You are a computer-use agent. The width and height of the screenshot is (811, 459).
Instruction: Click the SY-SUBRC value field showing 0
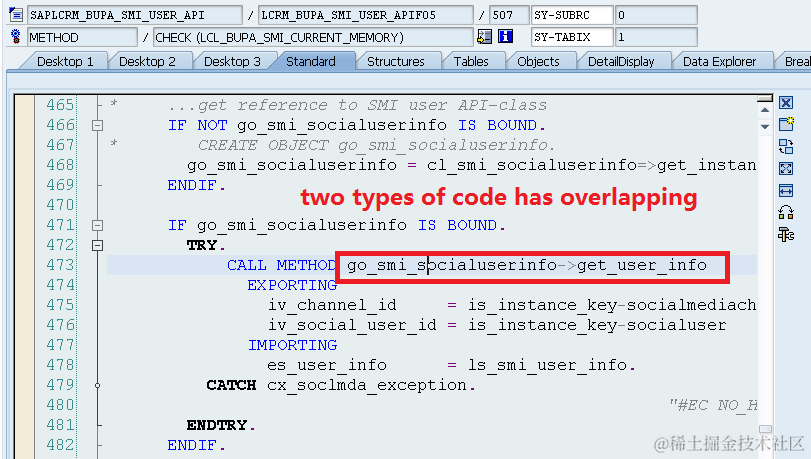click(x=656, y=15)
